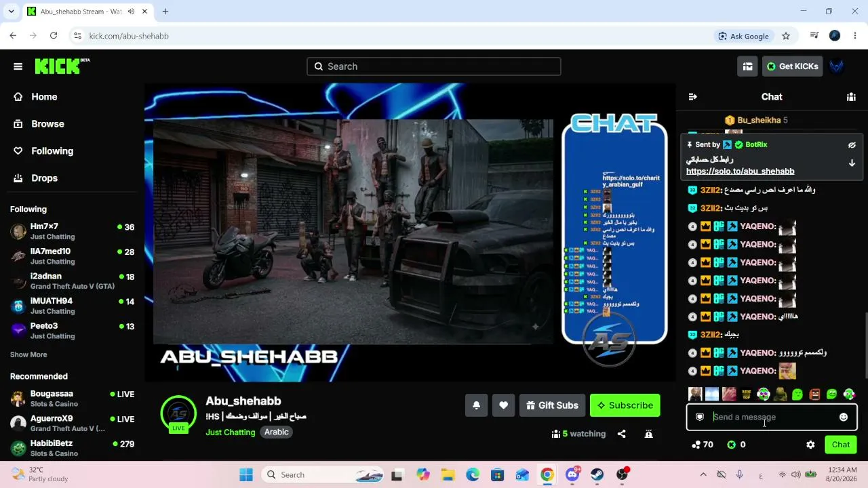Screen dimensions: 868x488
Task: Show hidden system tray icons
Action: (x=703, y=474)
